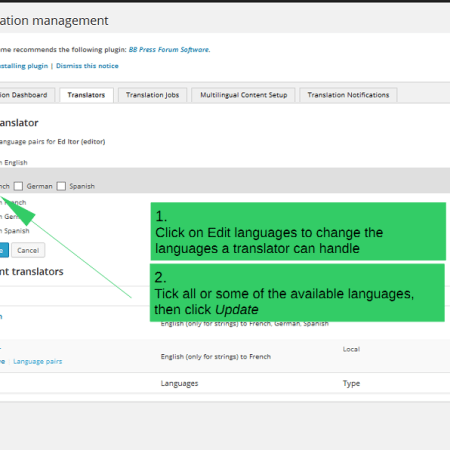Dismiss this notice via the link

[x=87, y=66]
